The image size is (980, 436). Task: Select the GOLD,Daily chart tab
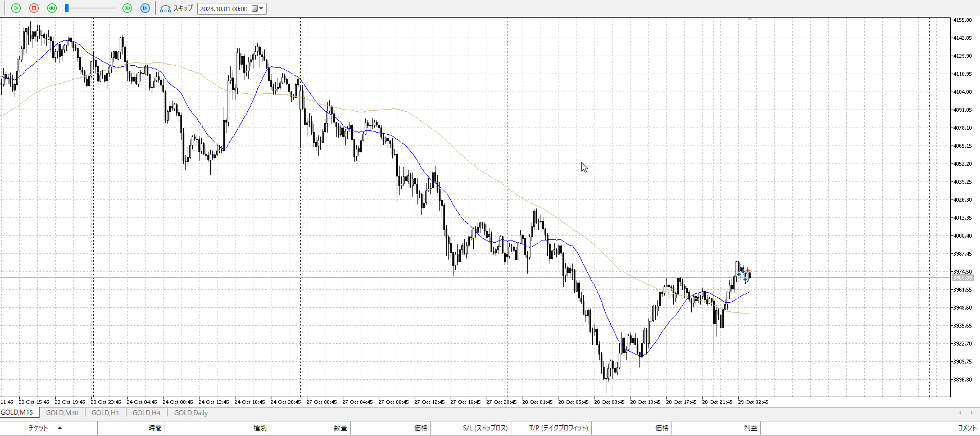(190, 413)
